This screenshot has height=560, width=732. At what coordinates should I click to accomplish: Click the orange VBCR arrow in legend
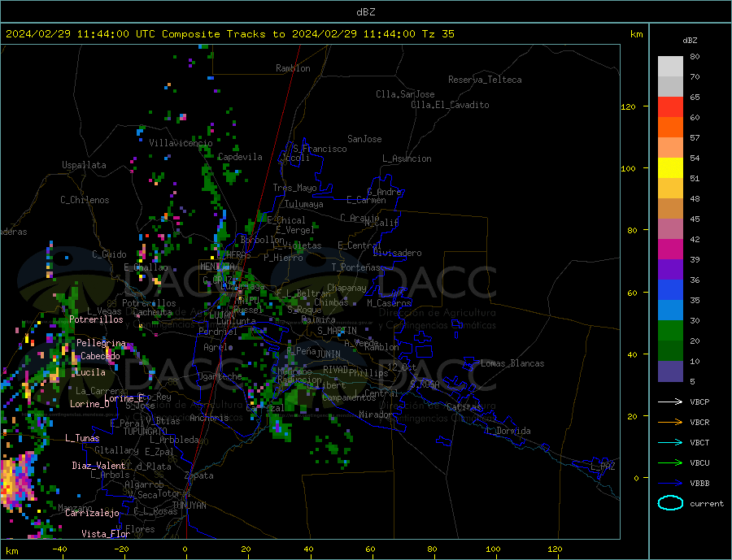pyautogui.click(x=670, y=423)
